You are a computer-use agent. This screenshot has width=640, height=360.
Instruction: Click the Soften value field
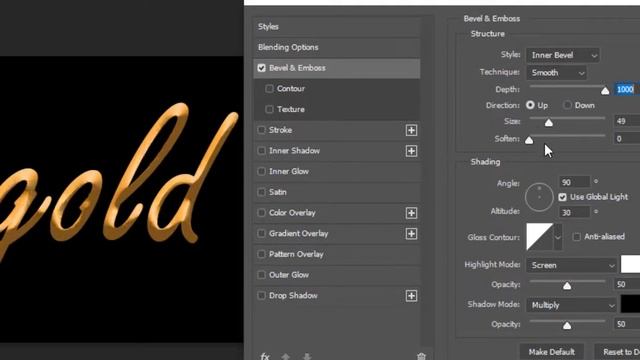tap(627, 139)
